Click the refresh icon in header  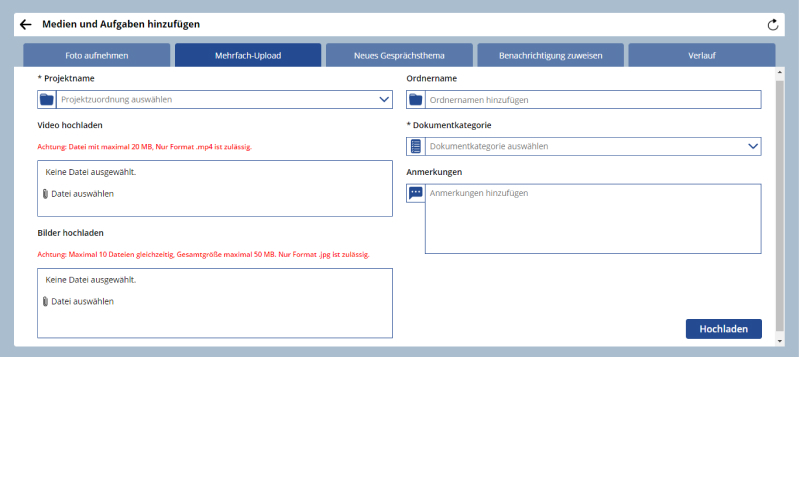(x=772, y=24)
